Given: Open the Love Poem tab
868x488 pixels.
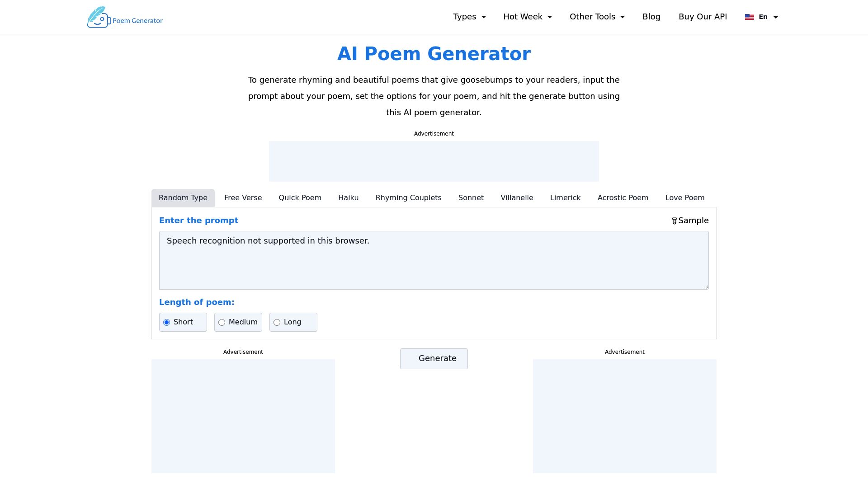Looking at the screenshot, I should pyautogui.click(x=684, y=198).
